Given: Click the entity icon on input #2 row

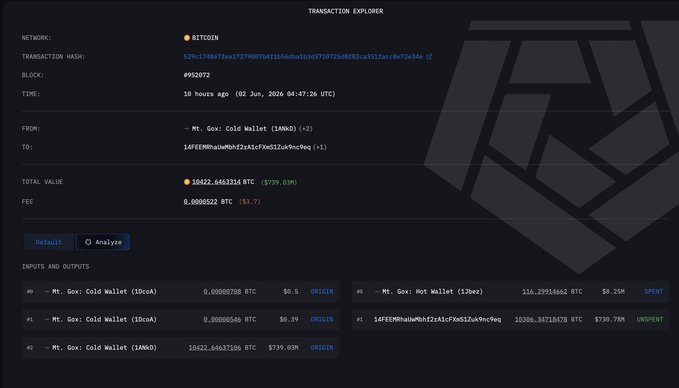Looking at the screenshot, I should point(47,348).
